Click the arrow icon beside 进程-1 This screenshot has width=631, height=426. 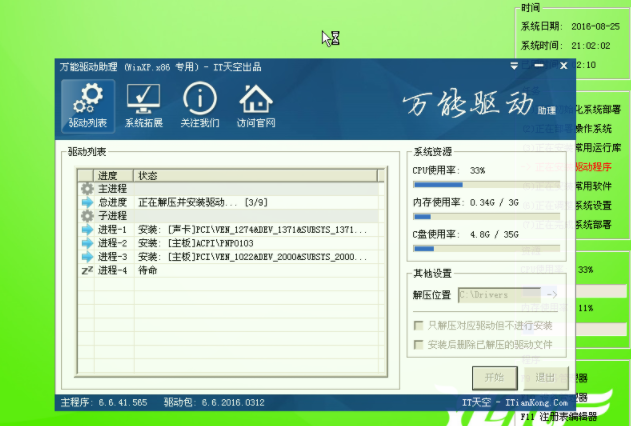87,229
